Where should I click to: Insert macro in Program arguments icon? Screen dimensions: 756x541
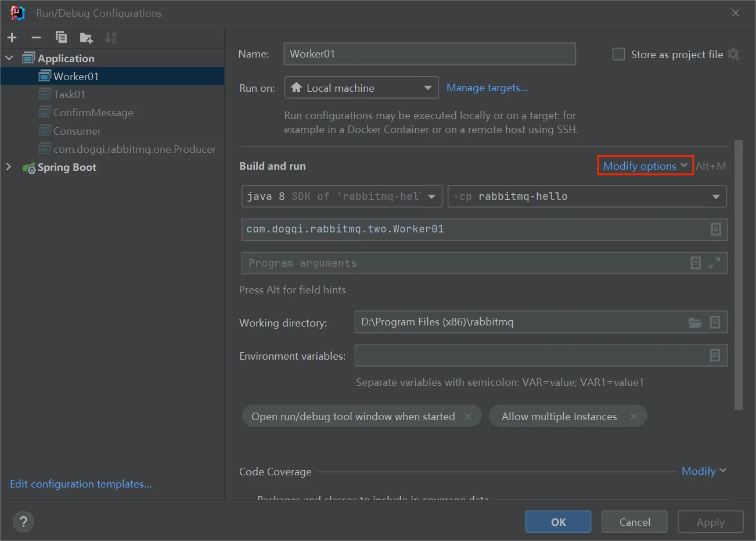pos(696,263)
